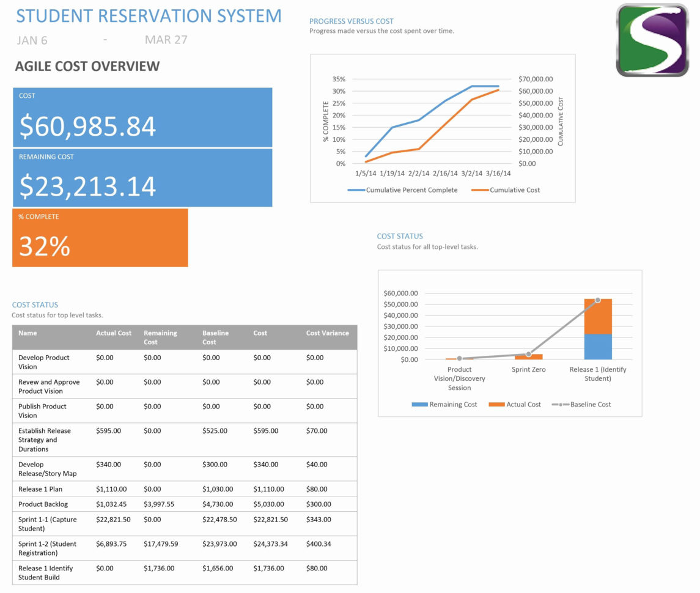Select the Name column header
This screenshot has width=700, height=593.
[28, 333]
